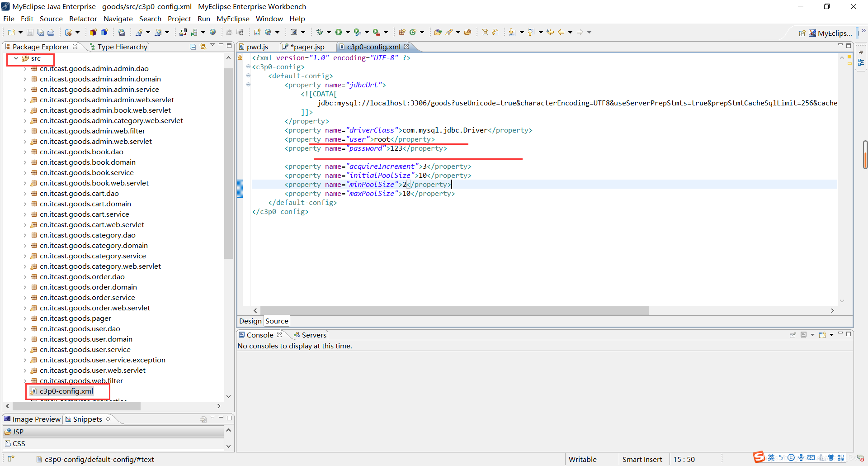The width and height of the screenshot is (868, 466).
Task: Click the Save All toolbar icon
Action: [40, 32]
